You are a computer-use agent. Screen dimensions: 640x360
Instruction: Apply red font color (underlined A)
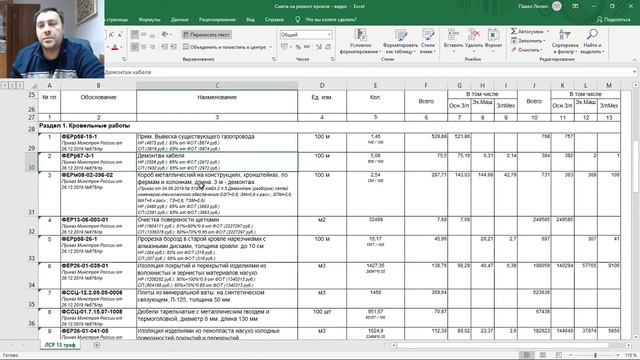tap(115, 47)
